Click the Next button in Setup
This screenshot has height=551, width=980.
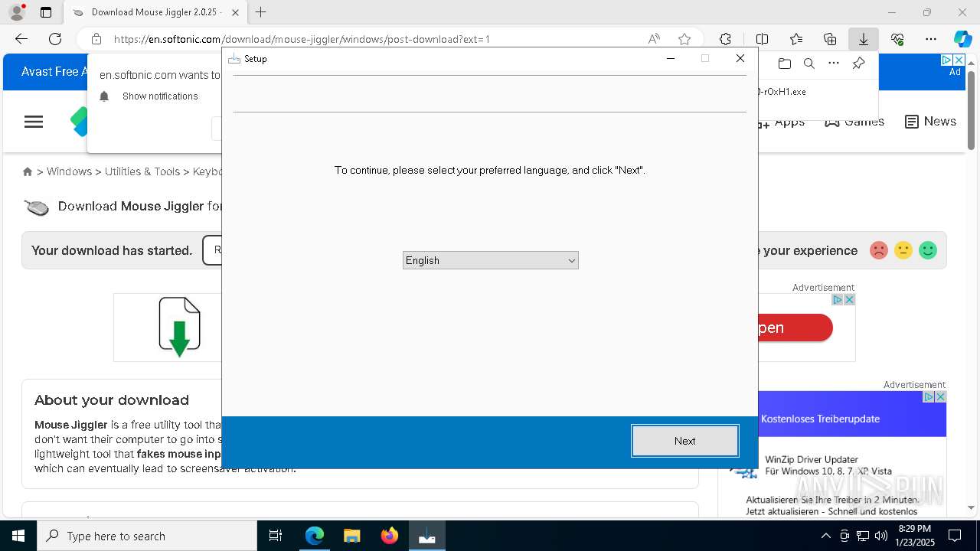684,441
